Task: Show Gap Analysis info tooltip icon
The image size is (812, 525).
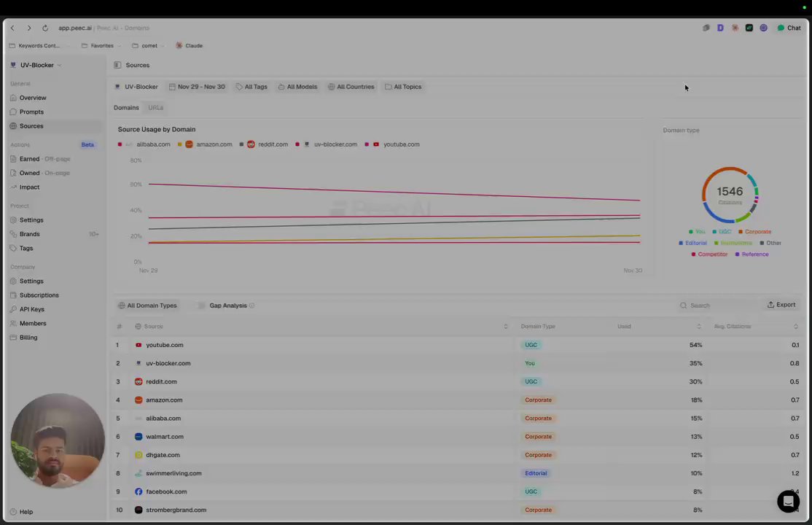Action: coord(251,306)
